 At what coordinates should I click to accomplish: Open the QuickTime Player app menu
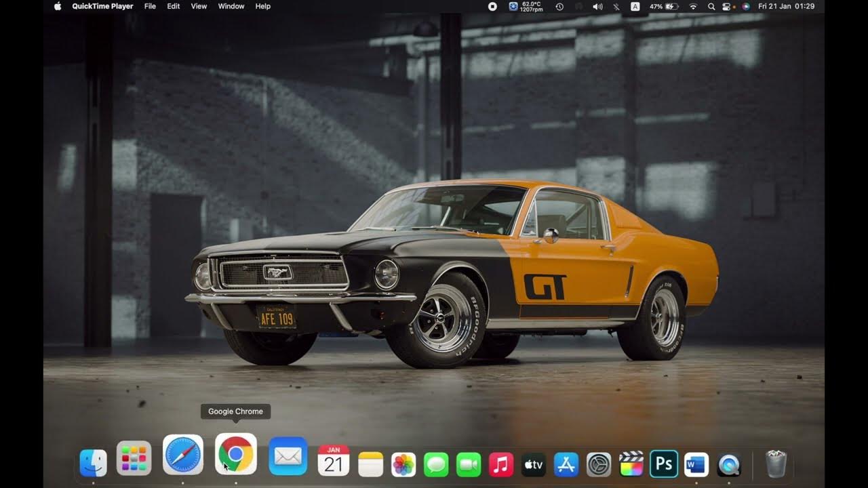click(x=102, y=6)
